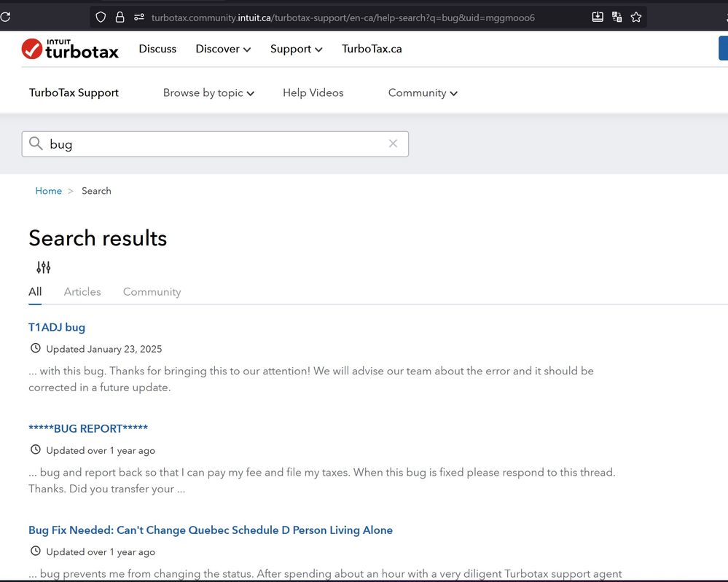Image resolution: width=728 pixels, height=582 pixels.
Task: Click the TurboTax logo
Action: coord(70,49)
